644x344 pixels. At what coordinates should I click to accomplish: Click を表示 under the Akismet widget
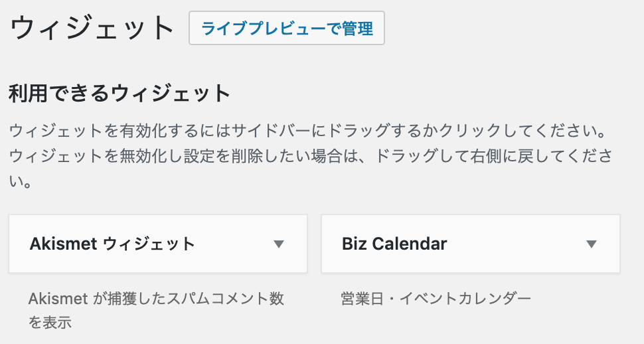click(x=50, y=323)
